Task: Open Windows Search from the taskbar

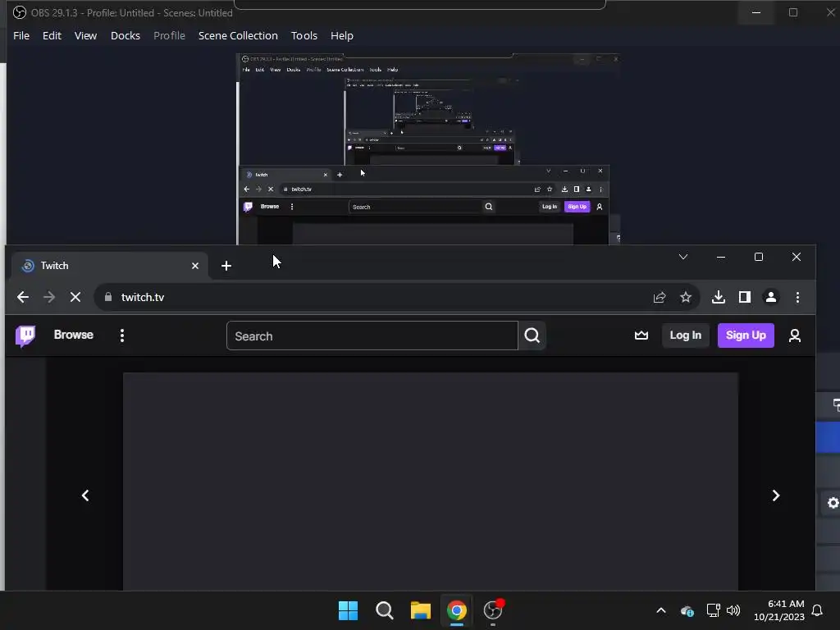Action: click(385, 610)
